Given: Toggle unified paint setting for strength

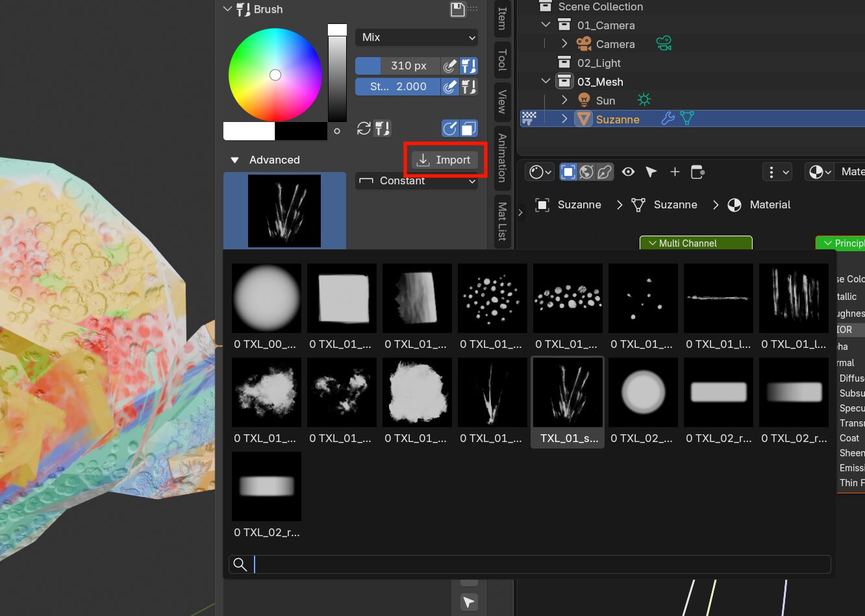Looking at the screenshot, I should tap(468, 86).
